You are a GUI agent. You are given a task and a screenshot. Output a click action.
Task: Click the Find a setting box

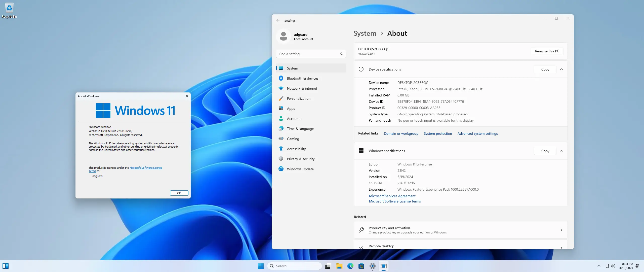(x=308, y=54)
